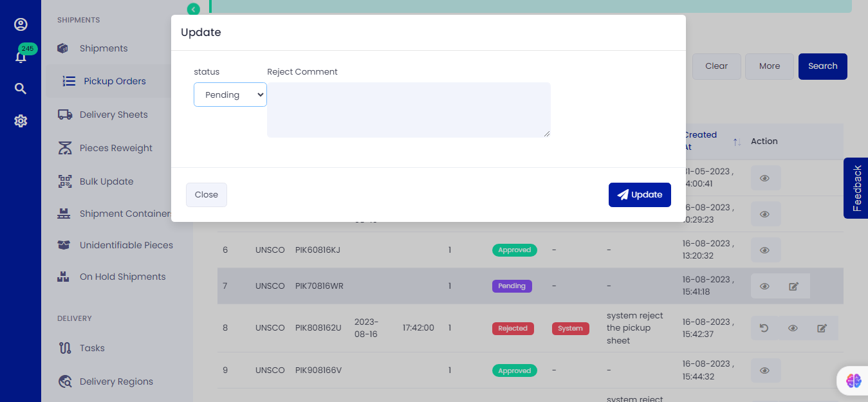Click inside the Reject Comment text area
This screenshot has width=868, height=402.
coord(409,109)
